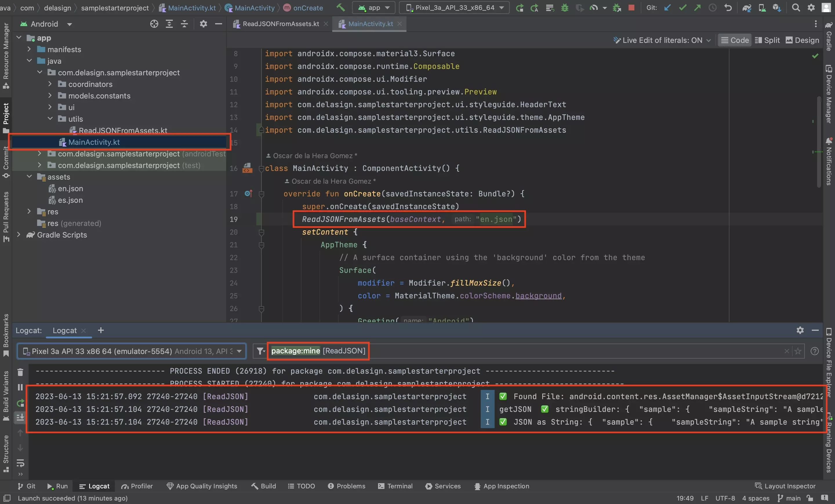Viewport: 835px width, 504px height.
Task: Expand the res folder
Action: click(x=29, y=211)
